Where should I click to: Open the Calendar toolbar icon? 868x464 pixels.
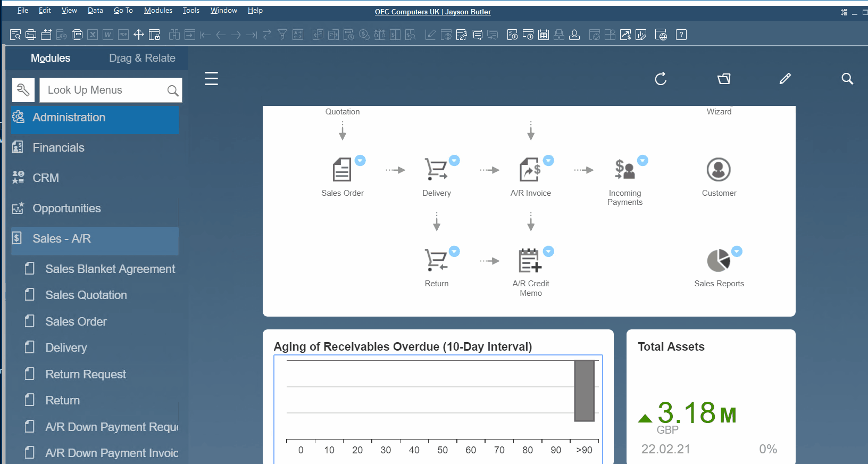544,35
